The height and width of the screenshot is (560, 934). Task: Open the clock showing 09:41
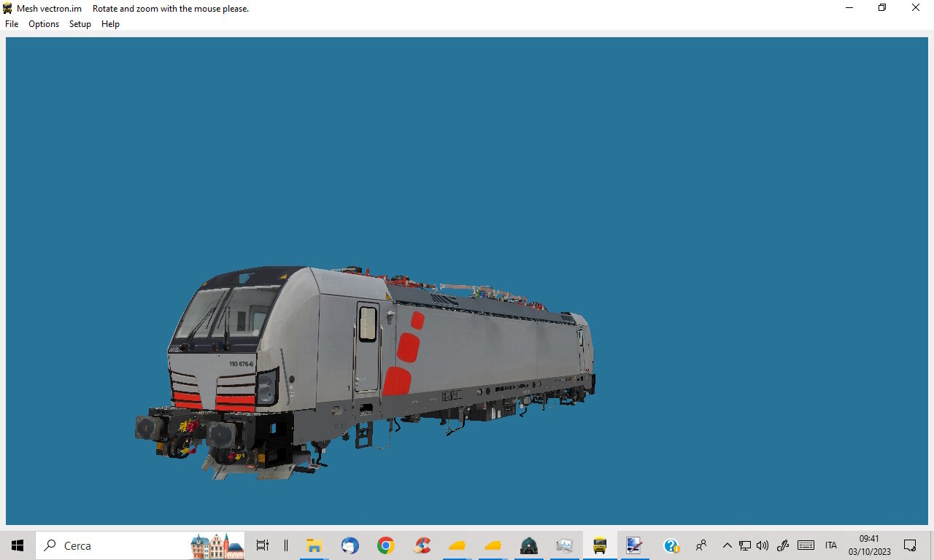(870, 545)
